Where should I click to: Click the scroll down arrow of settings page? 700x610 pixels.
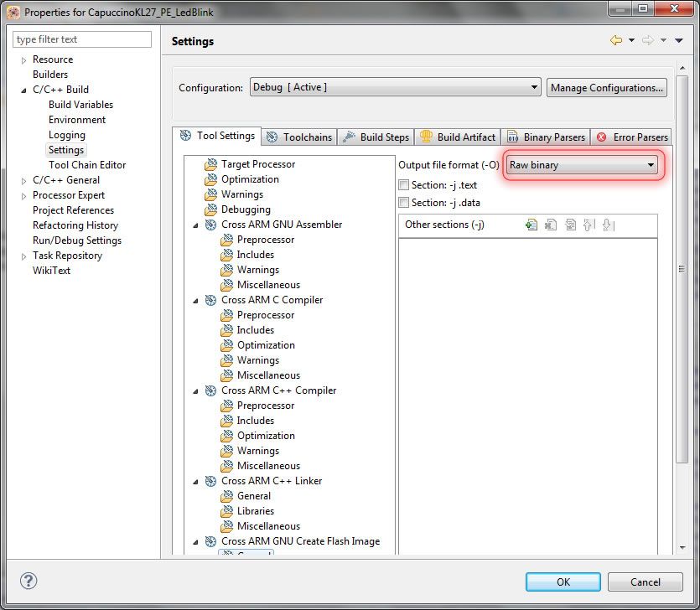682,547
